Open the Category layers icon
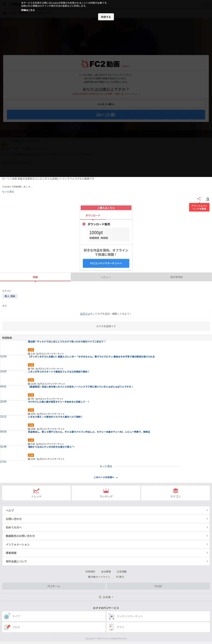 [176, 491]
